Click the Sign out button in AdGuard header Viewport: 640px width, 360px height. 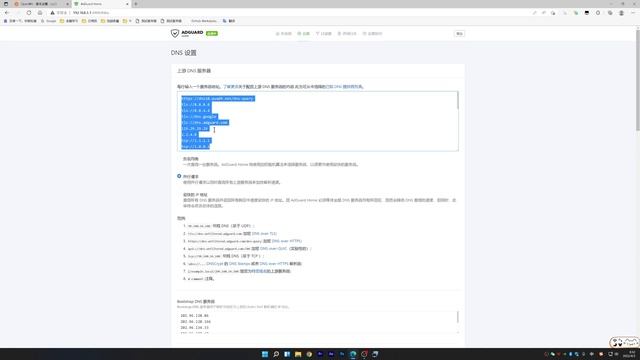pos(459,33)
